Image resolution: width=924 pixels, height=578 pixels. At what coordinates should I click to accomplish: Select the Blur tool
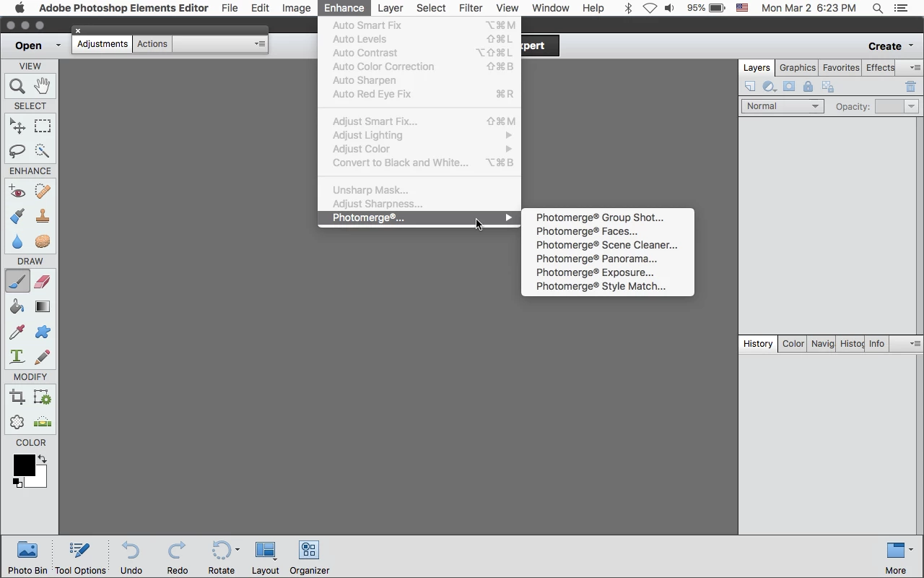coord(17,241)
